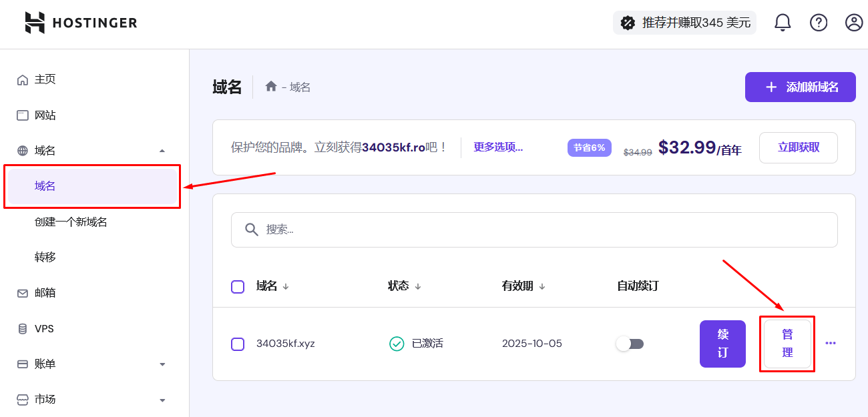Open the help question mark icon
The image size is (868, 417).
819,22
